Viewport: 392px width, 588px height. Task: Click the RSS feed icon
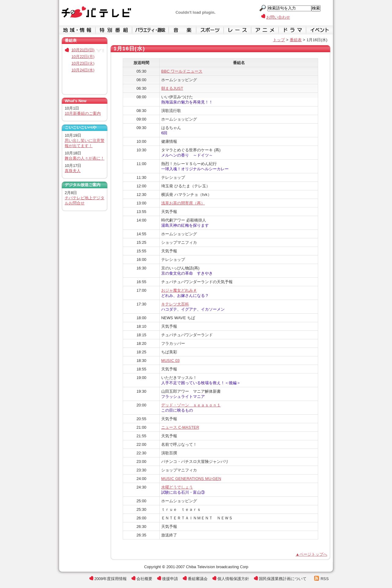pos(317,578)
